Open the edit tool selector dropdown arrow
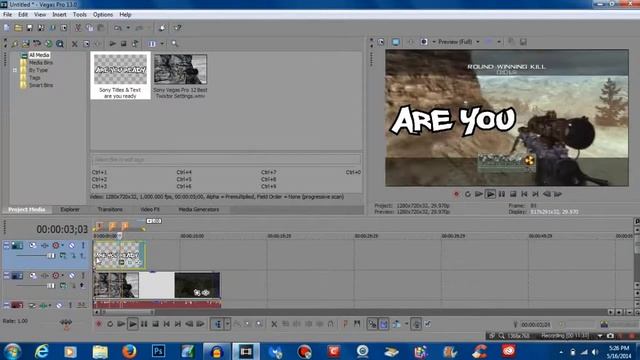 tap(227, 324)
